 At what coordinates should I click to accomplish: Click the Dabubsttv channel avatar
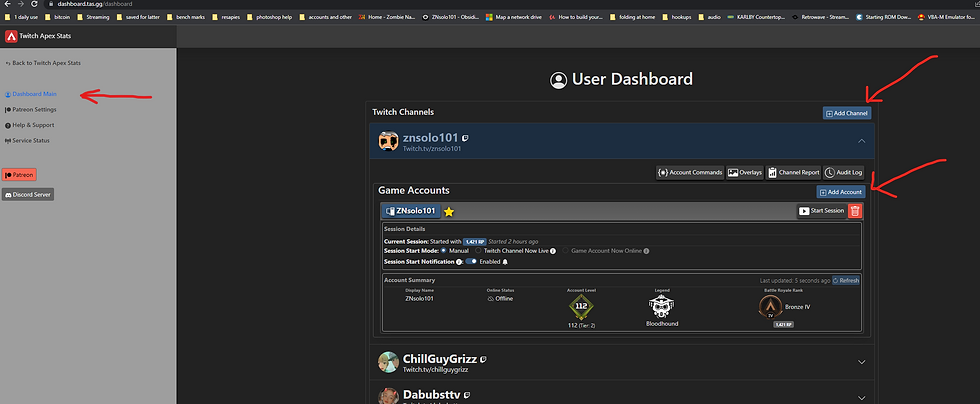tap(389, 396)
